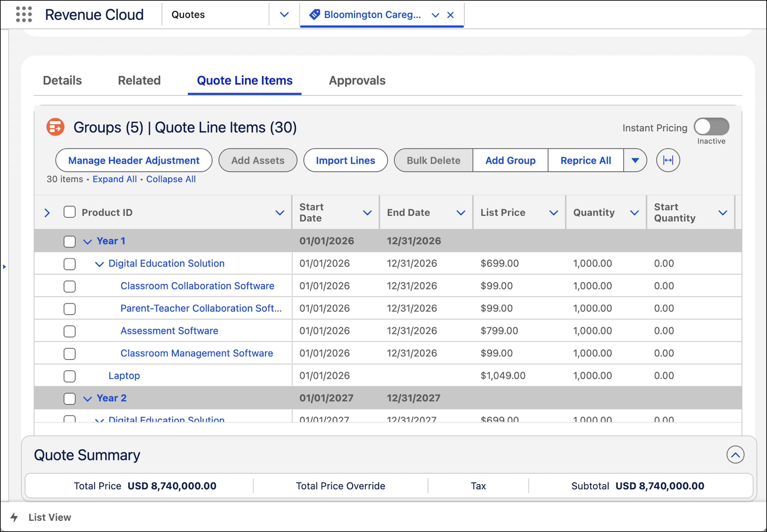This screenshot has width=767, height=532.
Task: Collapse the Year 1 group
Action: point(87,242)
